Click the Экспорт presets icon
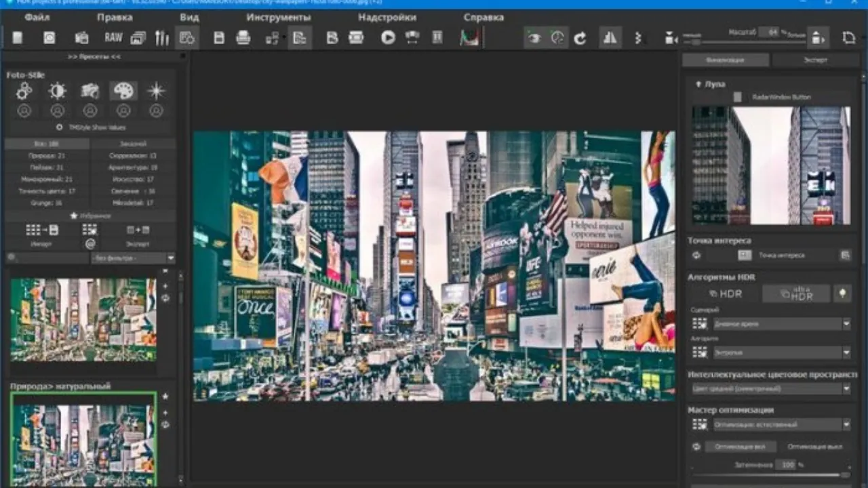The width and height of the screenshot is (868, 488). (x=138, y=230)
